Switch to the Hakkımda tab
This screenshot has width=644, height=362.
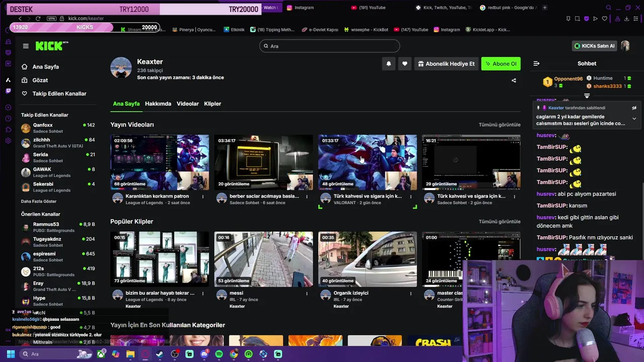tap(158, 104)
